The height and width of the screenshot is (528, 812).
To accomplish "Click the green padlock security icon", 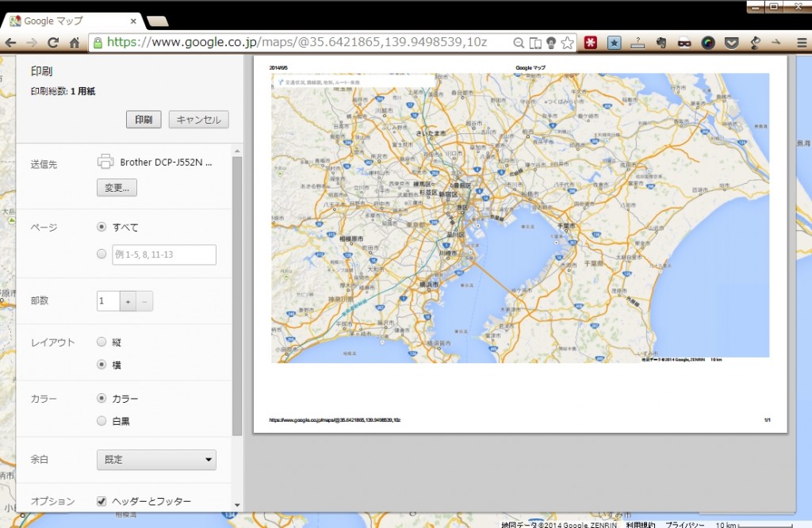I will pyautogui.click(x=98, y=43).
